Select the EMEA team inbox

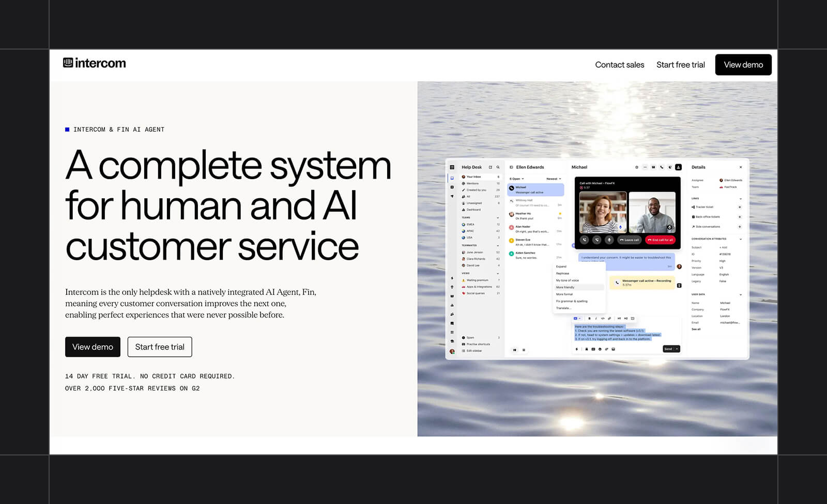point(481,224)
